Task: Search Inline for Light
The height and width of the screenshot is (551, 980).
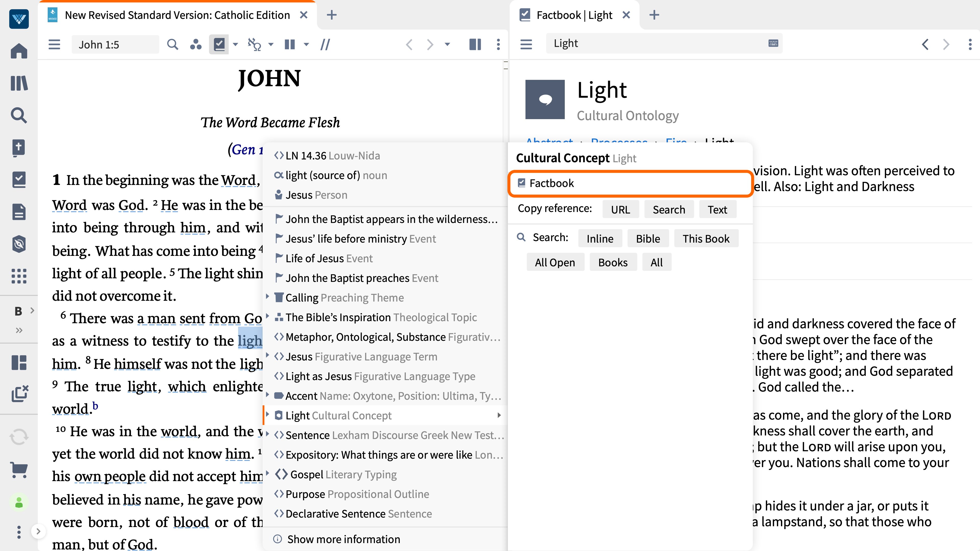Action: (x=600, y=239)
